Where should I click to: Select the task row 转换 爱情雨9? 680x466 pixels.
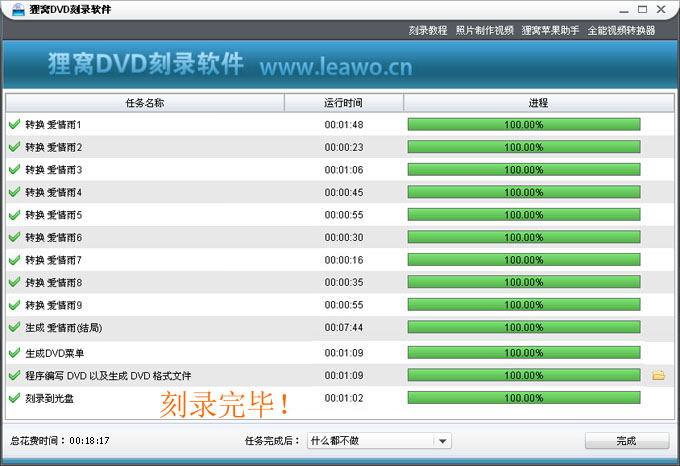point(340,305)
